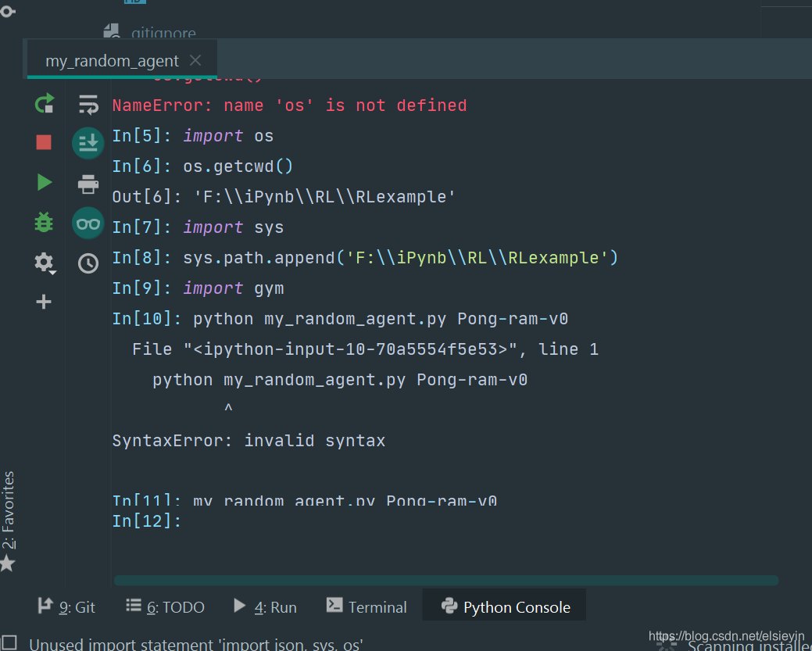The image size is (812, 651).
Task: Open the 6: TODO tool window
Action: coord(165,606)
